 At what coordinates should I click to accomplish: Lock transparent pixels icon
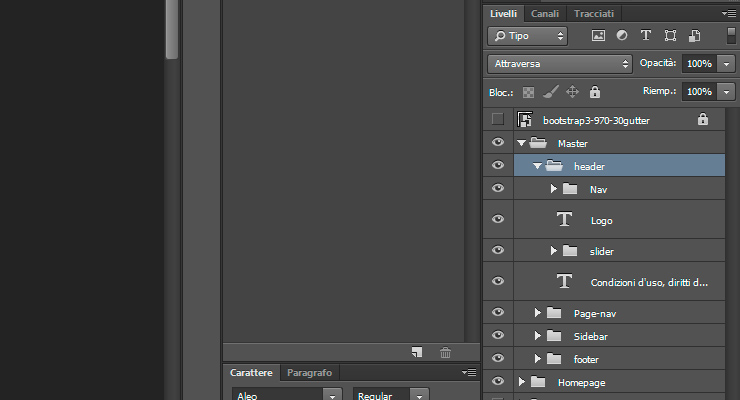coord(528,92)
